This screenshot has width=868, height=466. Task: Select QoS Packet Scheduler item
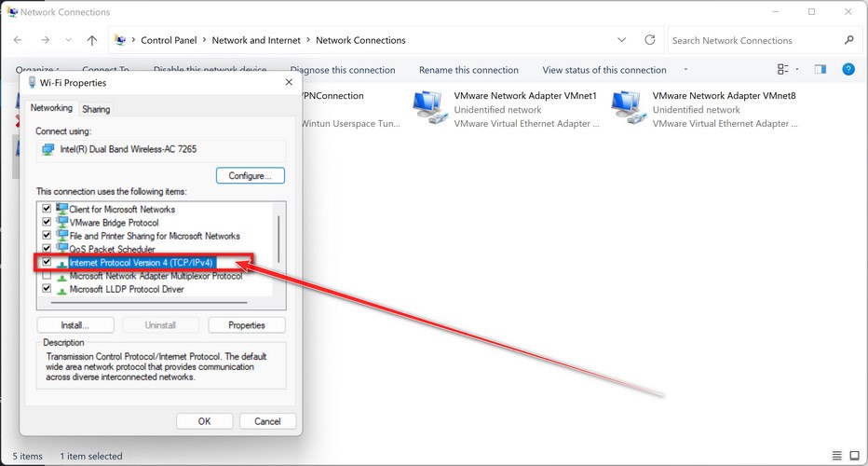[x=112, y=250]
